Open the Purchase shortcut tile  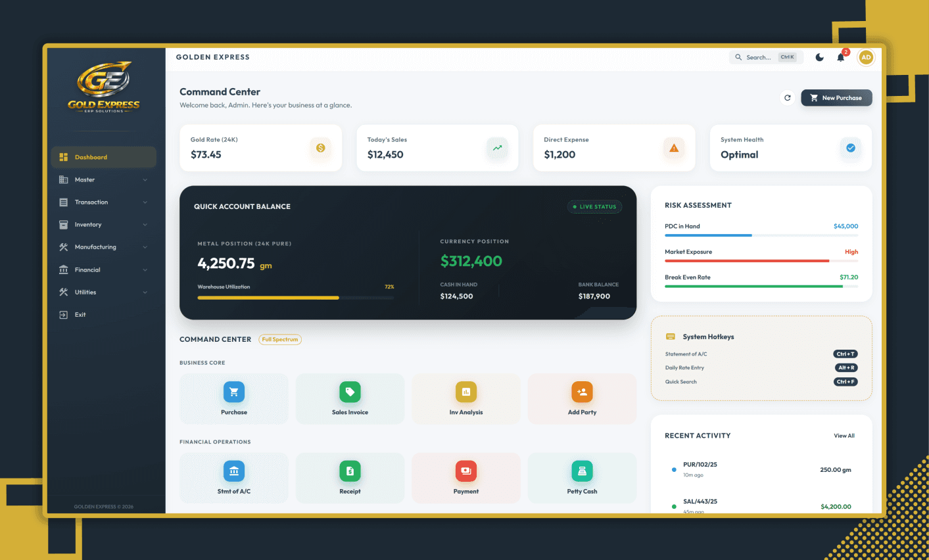point(234,398)
